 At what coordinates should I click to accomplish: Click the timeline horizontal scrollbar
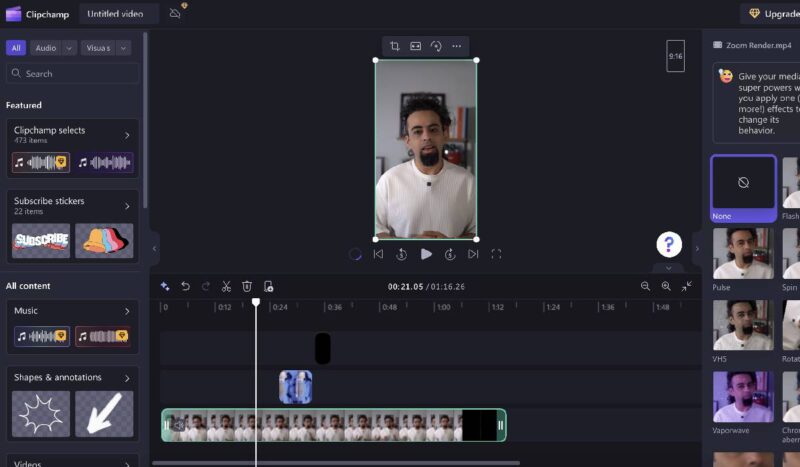(336, 463)
